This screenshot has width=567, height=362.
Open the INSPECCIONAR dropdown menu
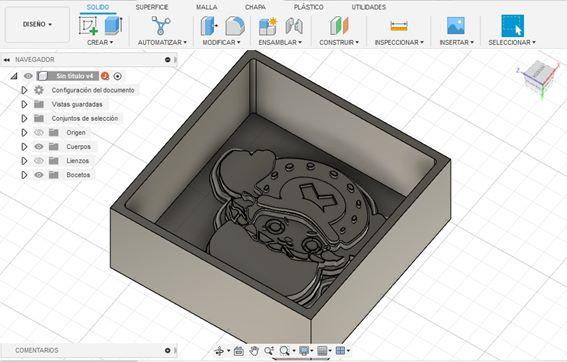click(399, 42)
